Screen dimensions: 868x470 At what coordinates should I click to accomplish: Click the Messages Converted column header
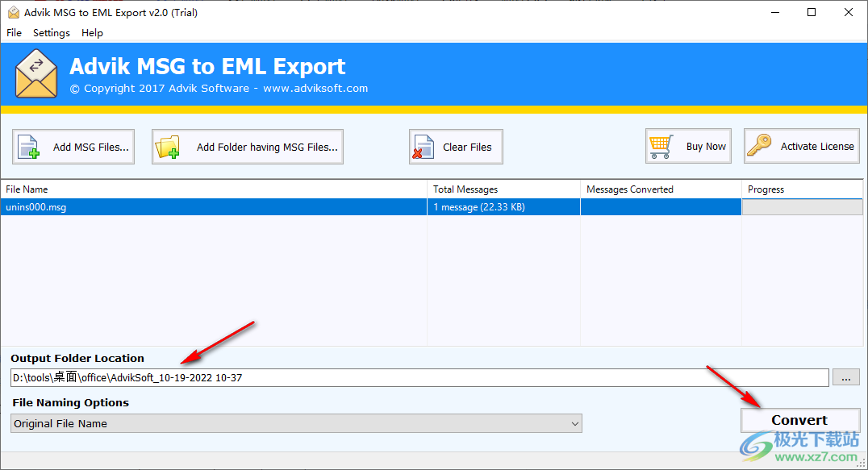pos(661,189)
